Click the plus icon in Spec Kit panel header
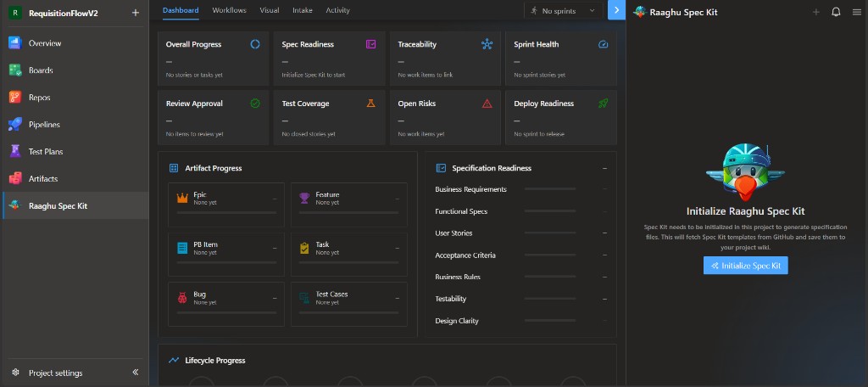Screen dimensions: 868x387 point(816,12)
